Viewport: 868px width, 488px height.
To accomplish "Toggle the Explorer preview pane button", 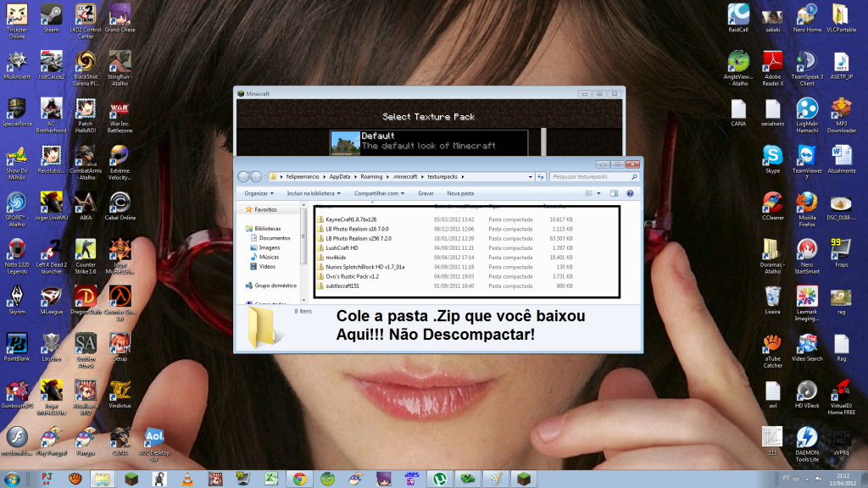I will coord(613,193).
